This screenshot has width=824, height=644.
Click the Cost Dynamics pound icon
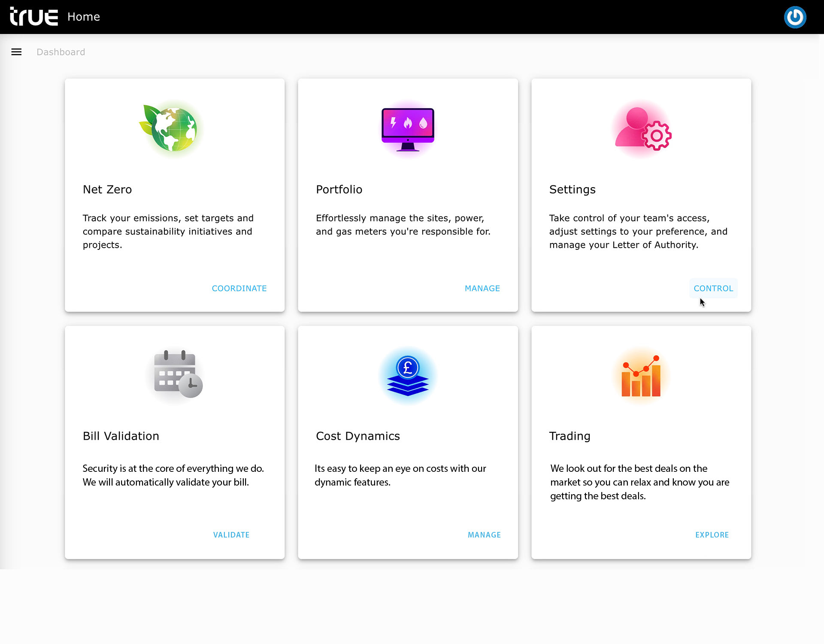(408, 375)
